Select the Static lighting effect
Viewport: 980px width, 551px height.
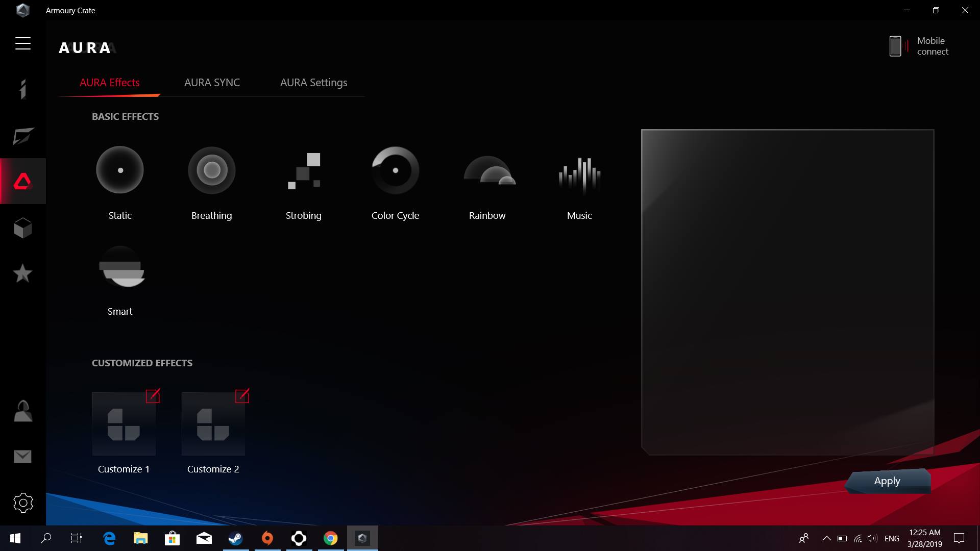click(x=120, y=170)
